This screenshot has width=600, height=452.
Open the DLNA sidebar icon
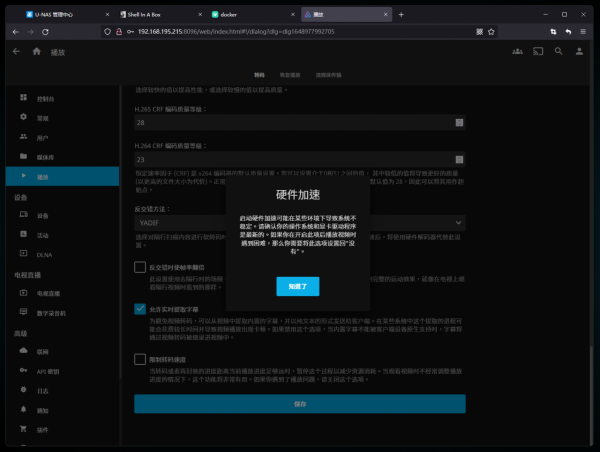23,253
